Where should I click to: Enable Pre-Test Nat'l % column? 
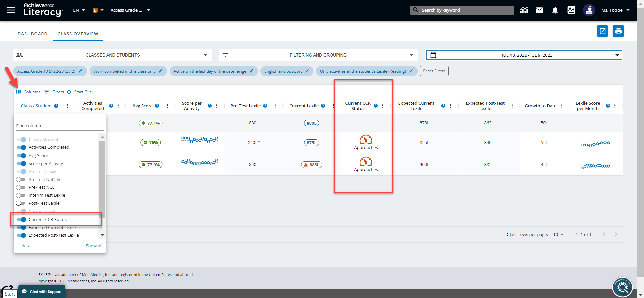[21, 179]
